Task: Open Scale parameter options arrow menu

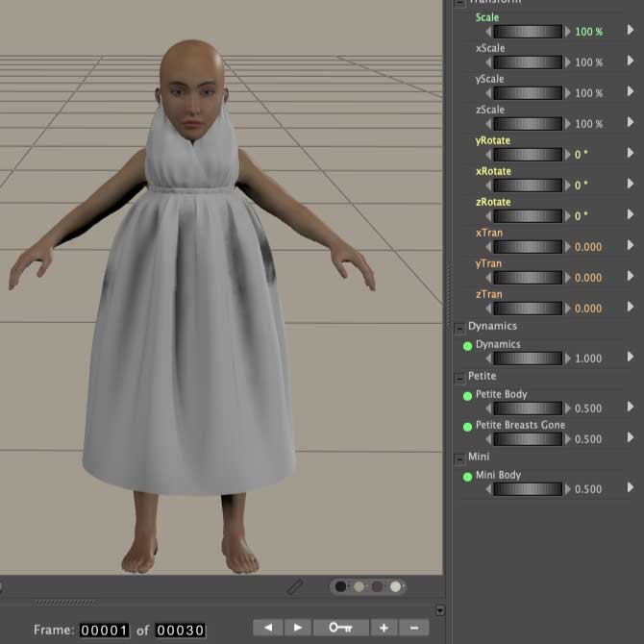Action: coord(631,31)
